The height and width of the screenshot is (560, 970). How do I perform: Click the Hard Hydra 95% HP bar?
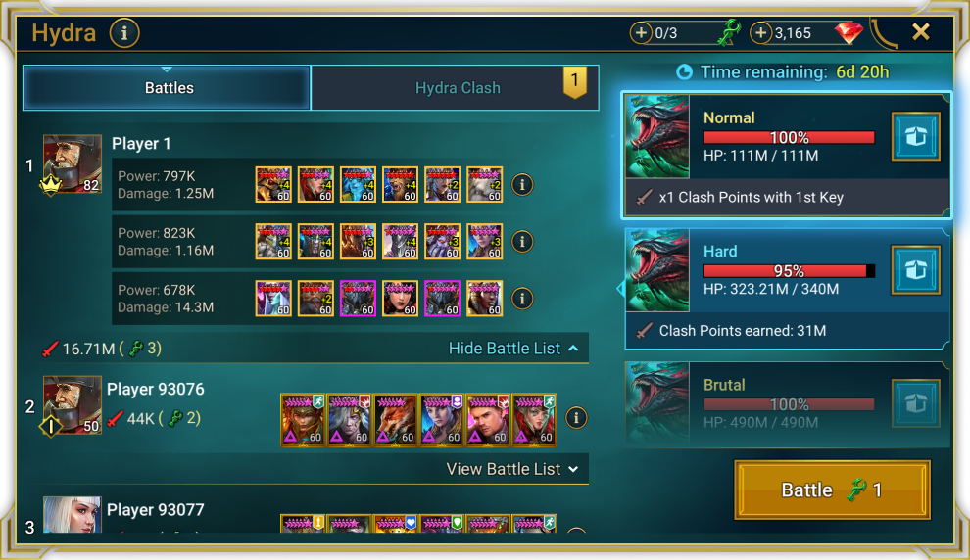[x=790, y=271]
